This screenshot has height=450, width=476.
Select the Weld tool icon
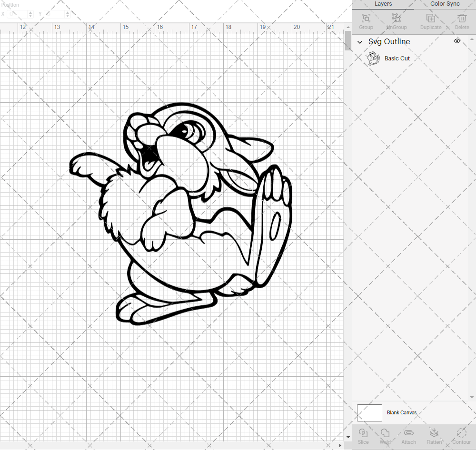point(385,432)
